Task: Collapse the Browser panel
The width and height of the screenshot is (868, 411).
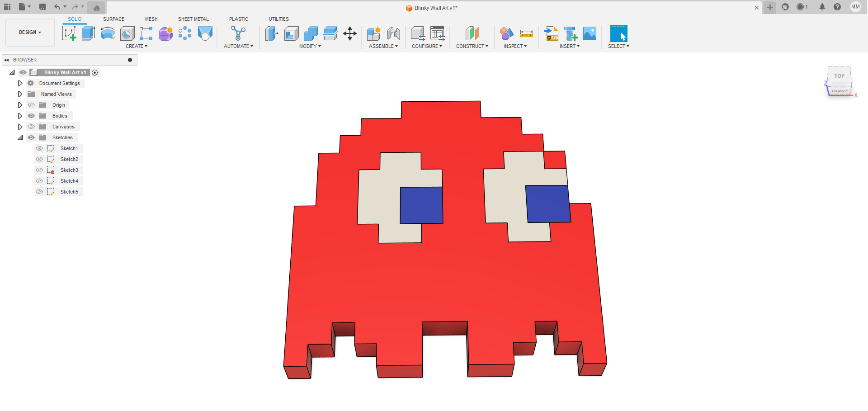Action: click(x=6, y=60)
